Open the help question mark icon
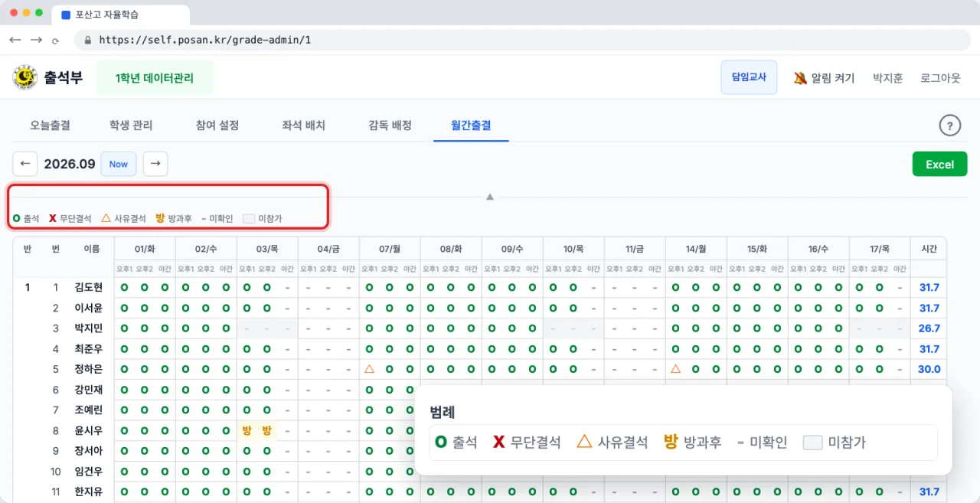Image resolution: width=980 pixels, height=503 pixels. click(949, 126)
